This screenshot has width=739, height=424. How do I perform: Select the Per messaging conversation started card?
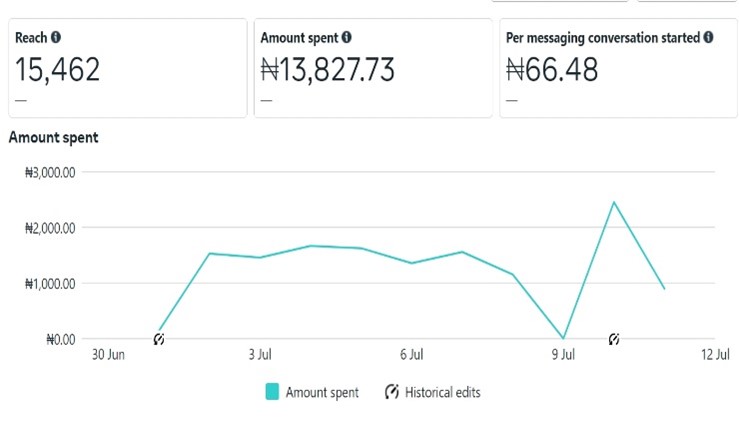(x=618, y=68)
